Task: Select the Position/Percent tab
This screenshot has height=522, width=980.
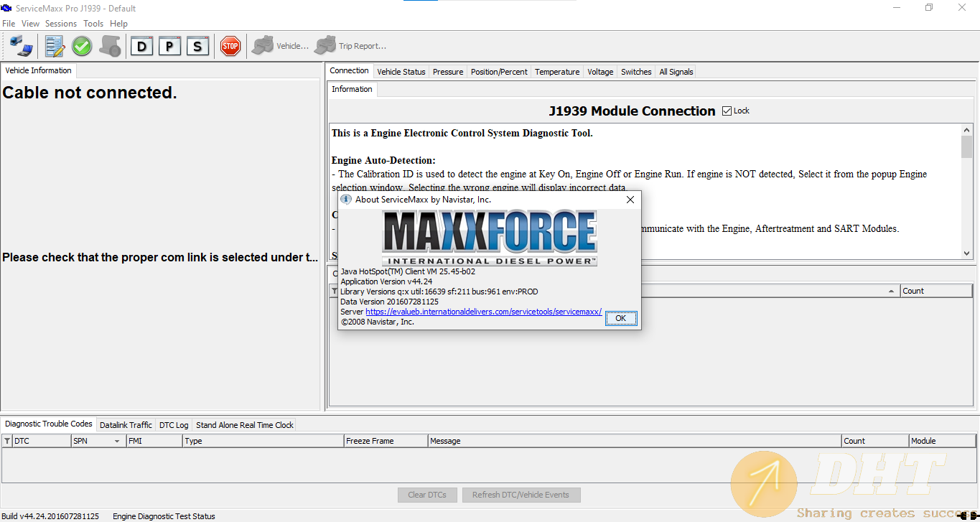Action: tap(499, 72)
